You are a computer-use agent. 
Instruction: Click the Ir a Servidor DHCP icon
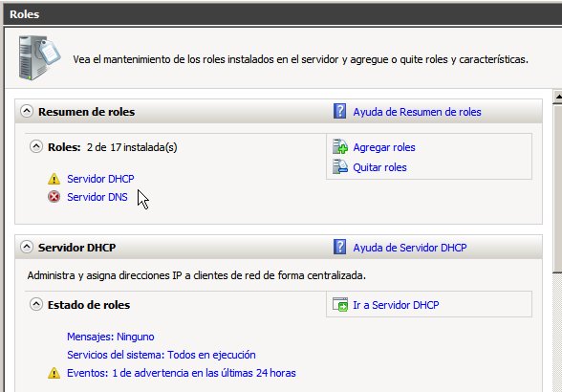(340, 304)
